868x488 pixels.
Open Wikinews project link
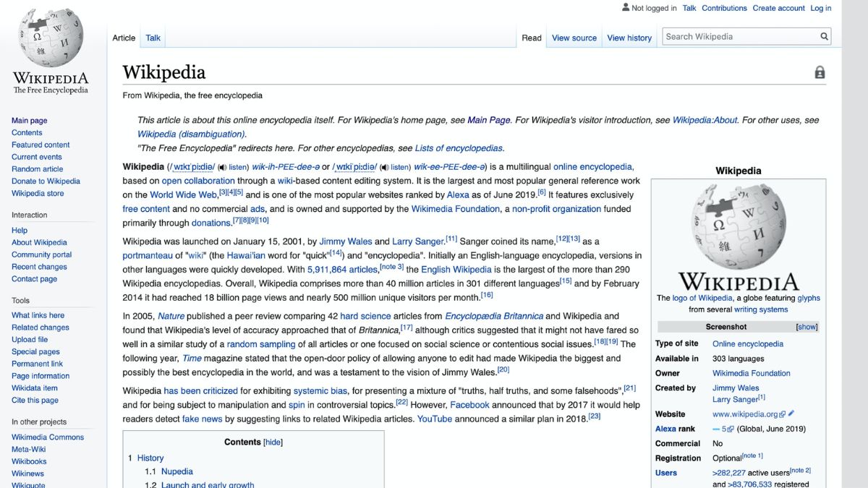click(27, 474)
